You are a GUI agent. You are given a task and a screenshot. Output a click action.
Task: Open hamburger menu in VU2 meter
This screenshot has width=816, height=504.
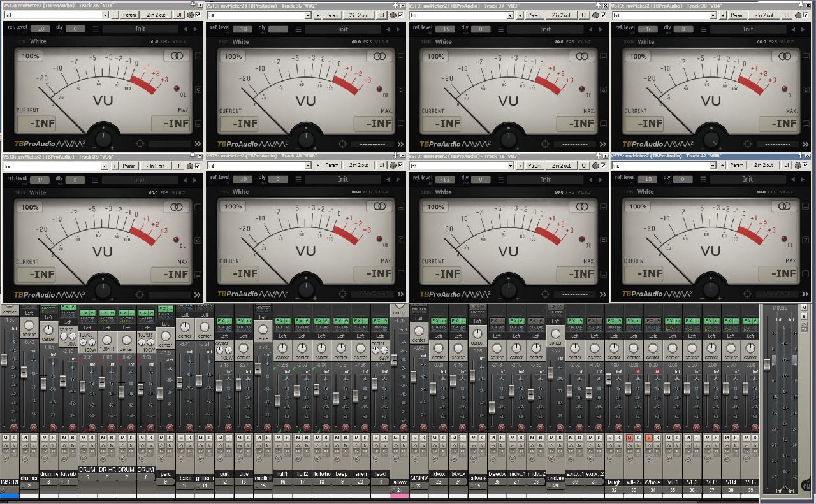point(298,29)
